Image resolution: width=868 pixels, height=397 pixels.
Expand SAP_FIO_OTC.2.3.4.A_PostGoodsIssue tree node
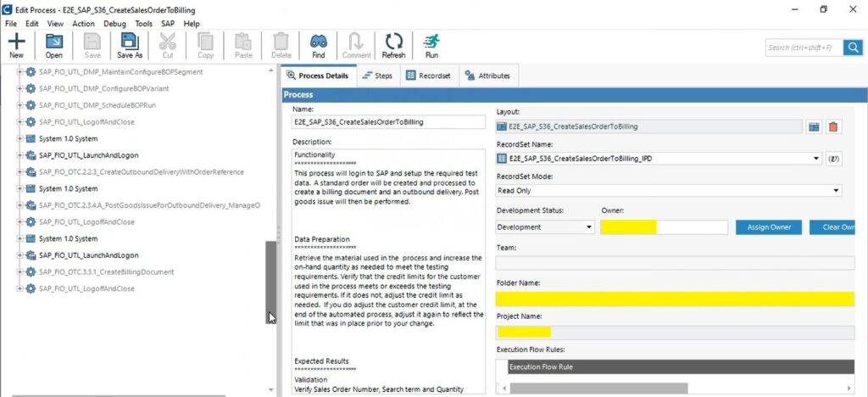coord(20,205)
